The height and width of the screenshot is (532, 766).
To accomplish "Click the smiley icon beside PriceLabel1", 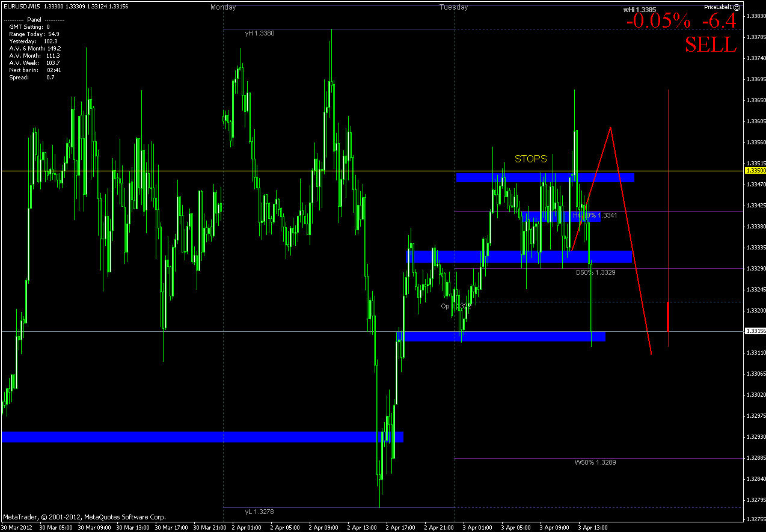I will coord(737,7).
